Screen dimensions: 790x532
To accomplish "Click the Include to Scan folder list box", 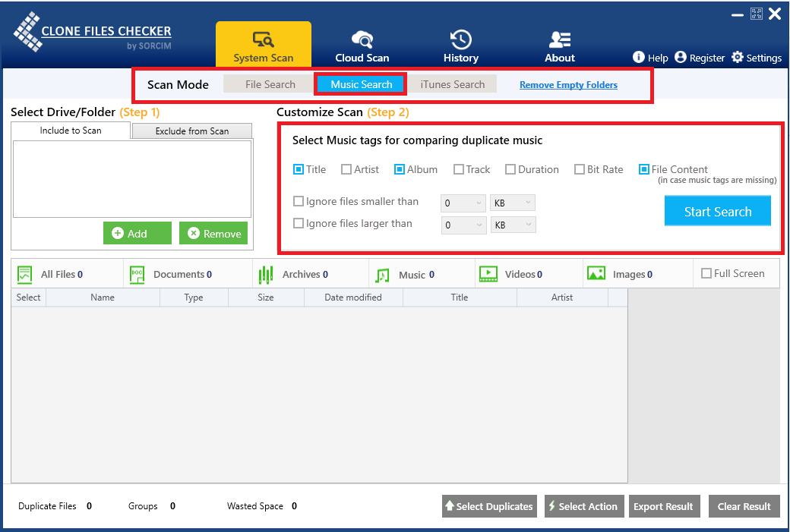I will coord(132,178).
